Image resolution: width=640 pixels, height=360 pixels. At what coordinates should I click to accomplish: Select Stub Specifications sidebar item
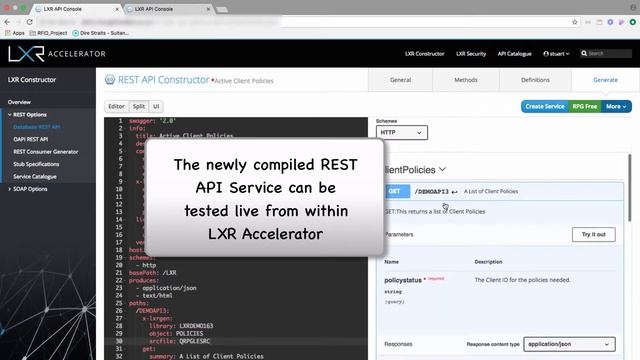pos(36,164)
